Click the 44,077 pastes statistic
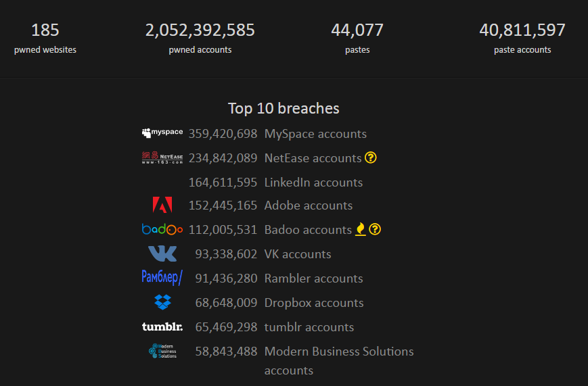This screenshot has height=386, width=588. (357, 30)
